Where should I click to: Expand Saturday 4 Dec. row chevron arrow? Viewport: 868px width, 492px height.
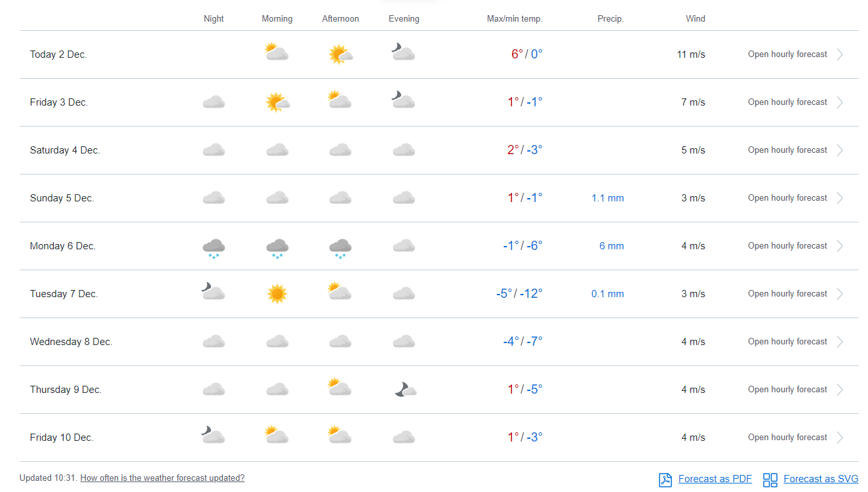[x=840, y=150]
